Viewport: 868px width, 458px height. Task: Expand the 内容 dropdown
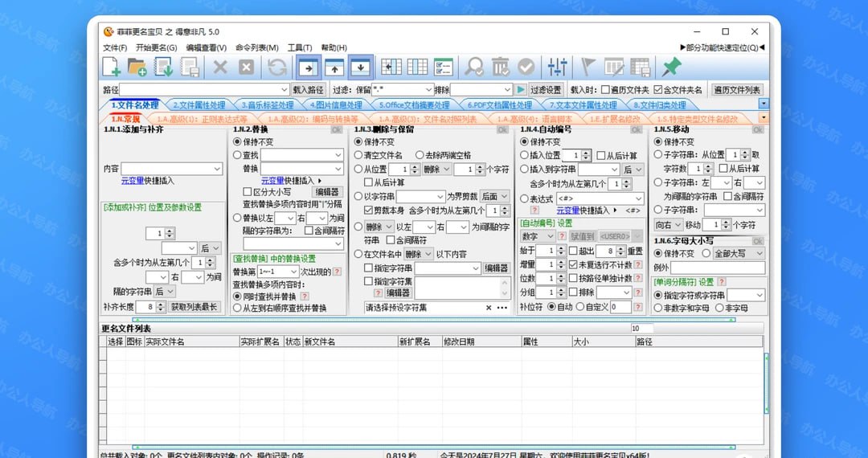point(217,169)
